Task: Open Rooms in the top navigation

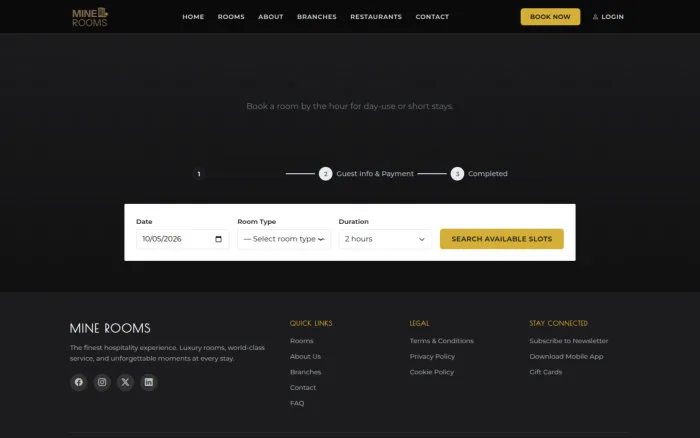Action: point(231,17)
